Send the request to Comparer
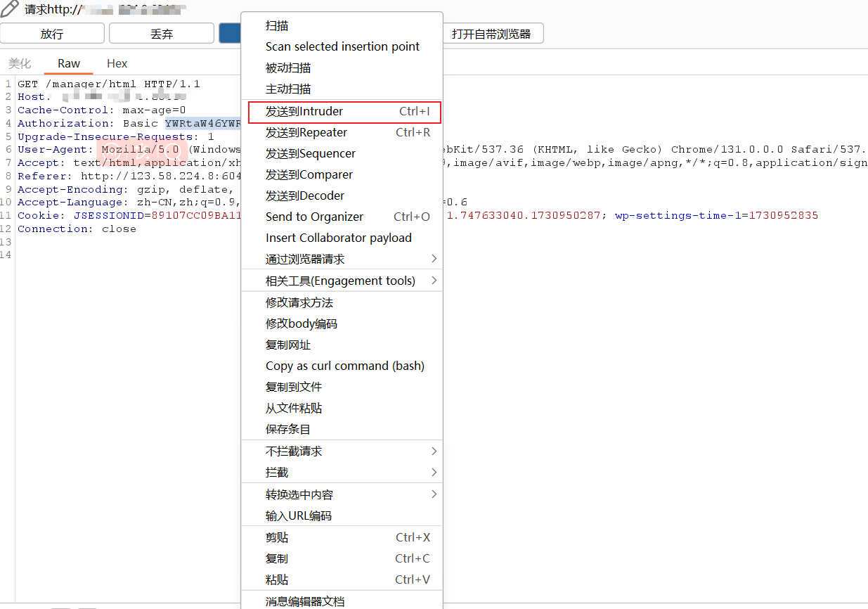Image resolution: width=868 pixels, height=609 pixels. click(x=309, y=174)
